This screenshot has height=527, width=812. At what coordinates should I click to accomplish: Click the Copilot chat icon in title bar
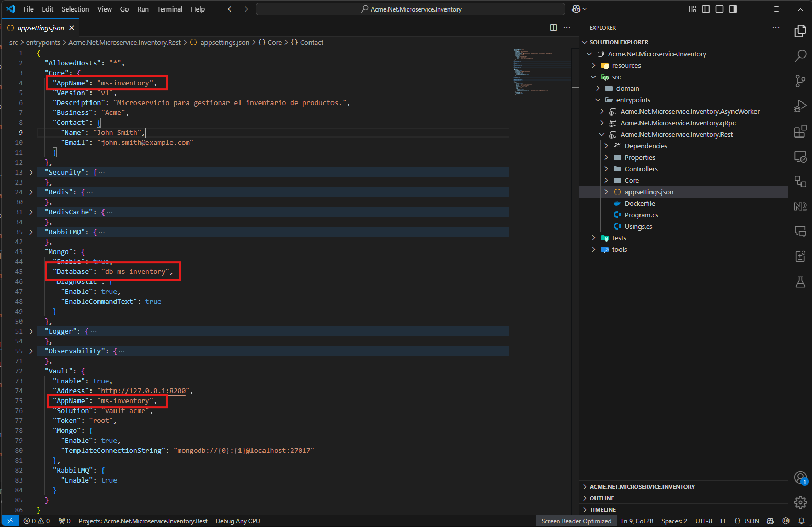[576, 9]
